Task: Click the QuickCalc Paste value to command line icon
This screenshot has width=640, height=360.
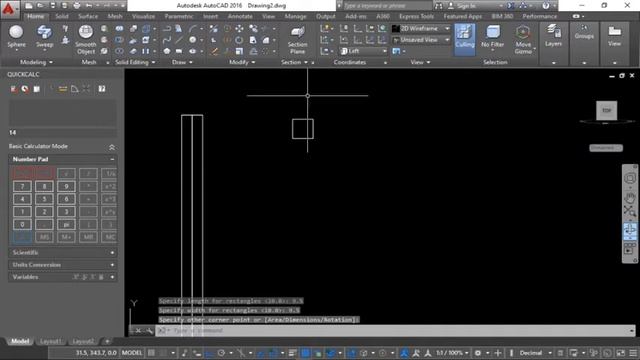Action: pos(37,89)
